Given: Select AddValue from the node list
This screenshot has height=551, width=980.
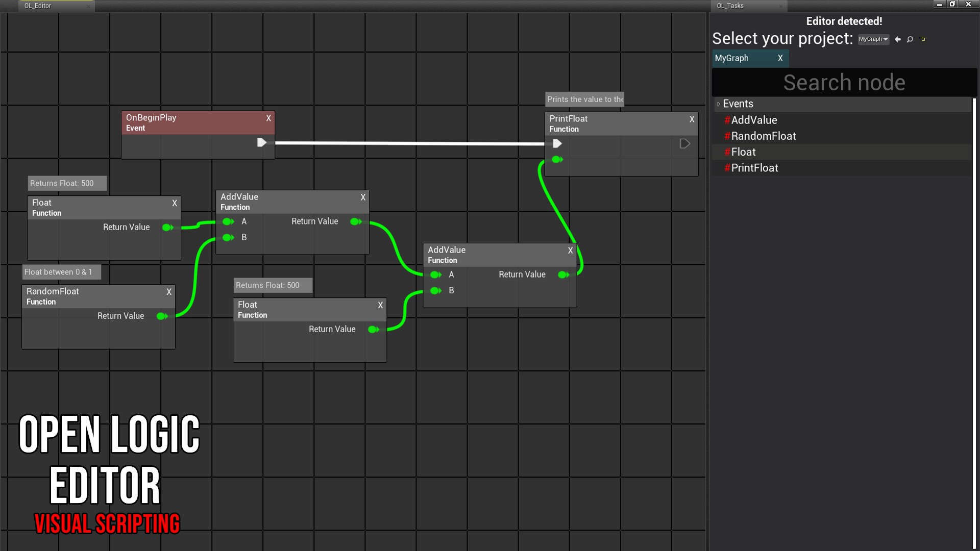Looking at the screenshot, I should point(754,120).
